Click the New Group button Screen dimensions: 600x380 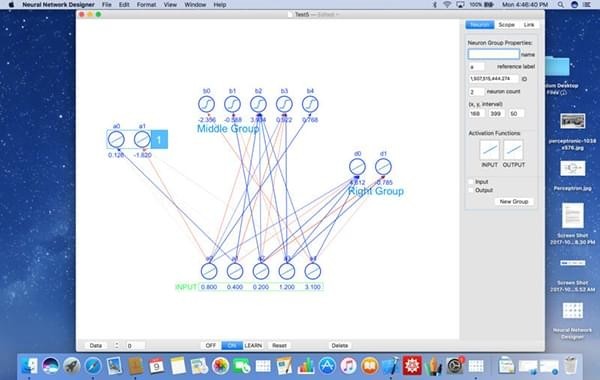[x=514, y=202]
